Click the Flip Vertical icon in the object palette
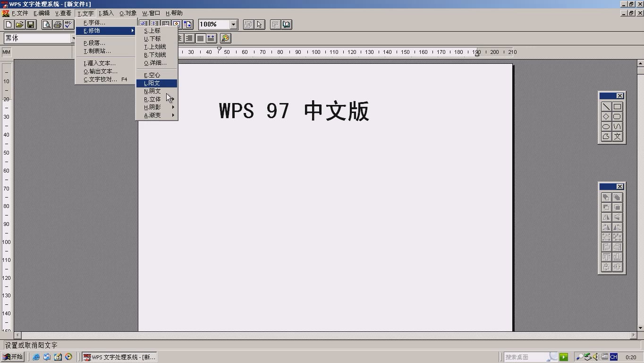Image resolution: width=644 pixels, height=363 pixels. (x=617, y=217)
